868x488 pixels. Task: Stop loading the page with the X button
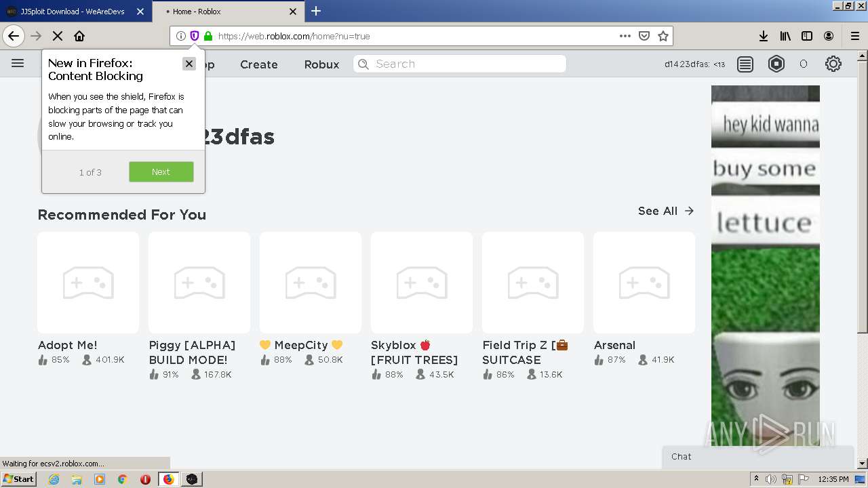[x=58, y=36]
